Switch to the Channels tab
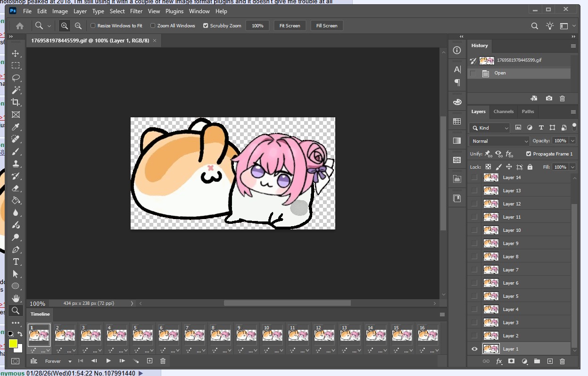 click(503, 112)
